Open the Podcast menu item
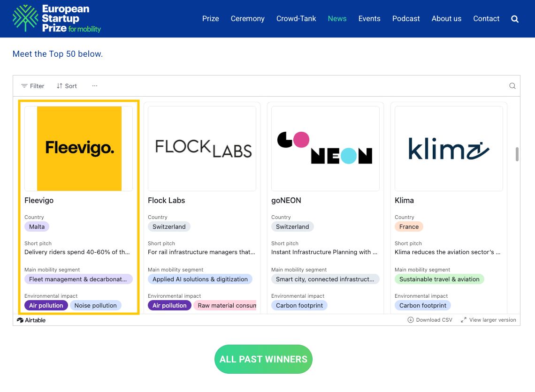Screen dimensions: 535x392 (405, 19)
